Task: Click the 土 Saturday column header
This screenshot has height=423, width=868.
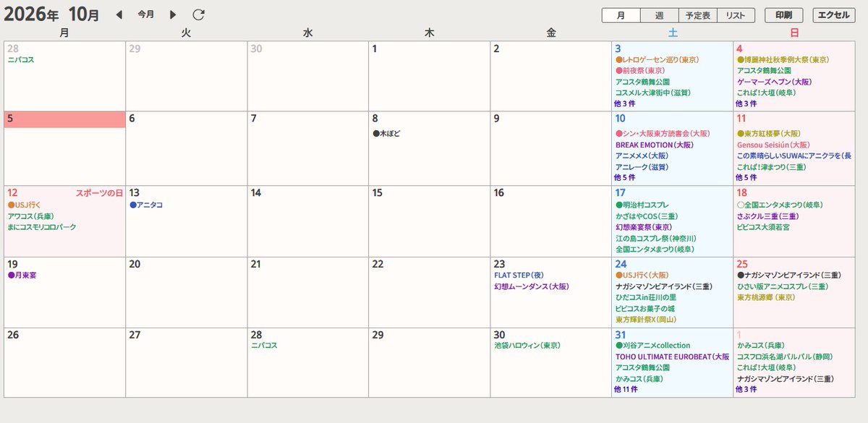Action: tap(672, 33)
